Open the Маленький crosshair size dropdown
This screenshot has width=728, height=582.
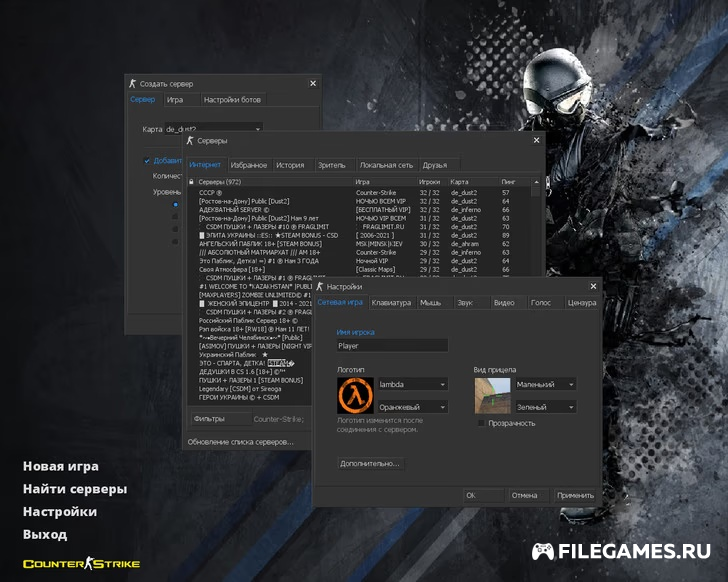[x=545, y=384]
